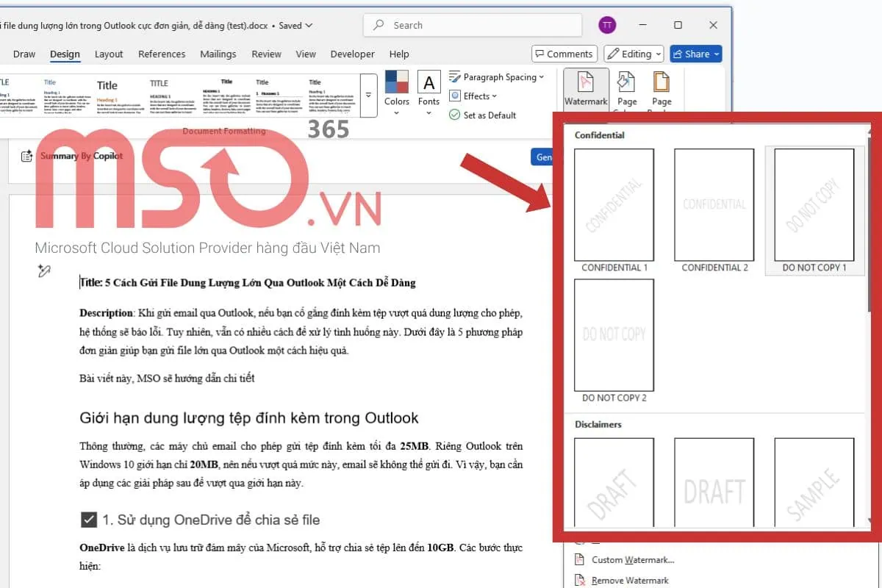Click the Paragraph Spacing icon

[454, 77]
